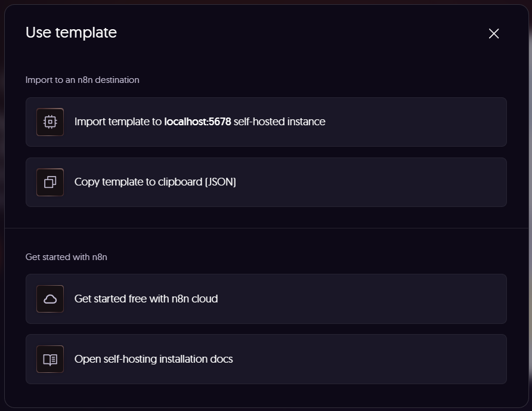Screen dimensions: 532x411
Task: Close the Use template dialog
Action: 493,33
